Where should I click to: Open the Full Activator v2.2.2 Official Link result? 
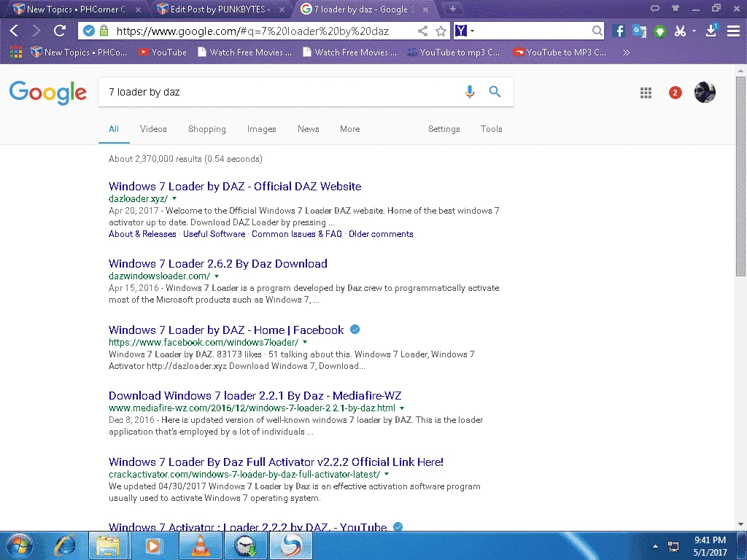pos(276,462)
